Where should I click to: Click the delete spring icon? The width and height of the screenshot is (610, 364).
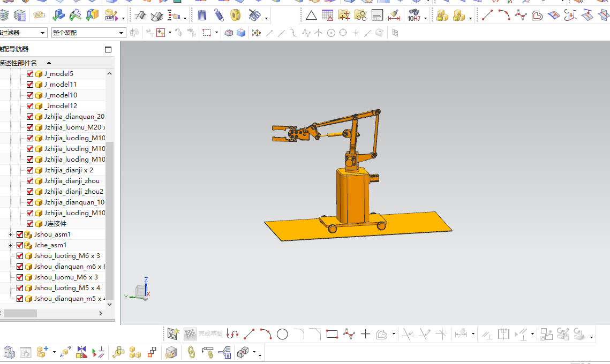click(x=255, y=16)
